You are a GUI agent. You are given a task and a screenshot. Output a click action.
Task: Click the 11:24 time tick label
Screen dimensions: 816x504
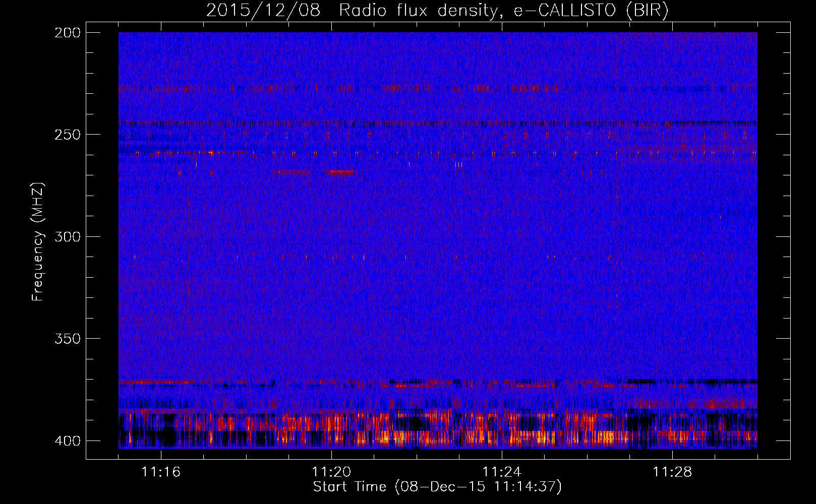[x=502, y=472]
